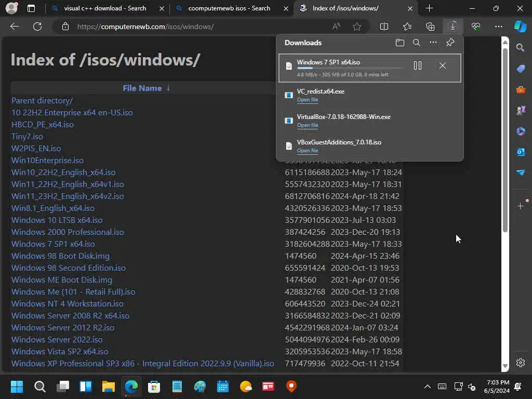Image resolution: width=532 pixels, height=399 pixels.
Task: Click the scrollbar down arrow
Action: click(505, 366)
